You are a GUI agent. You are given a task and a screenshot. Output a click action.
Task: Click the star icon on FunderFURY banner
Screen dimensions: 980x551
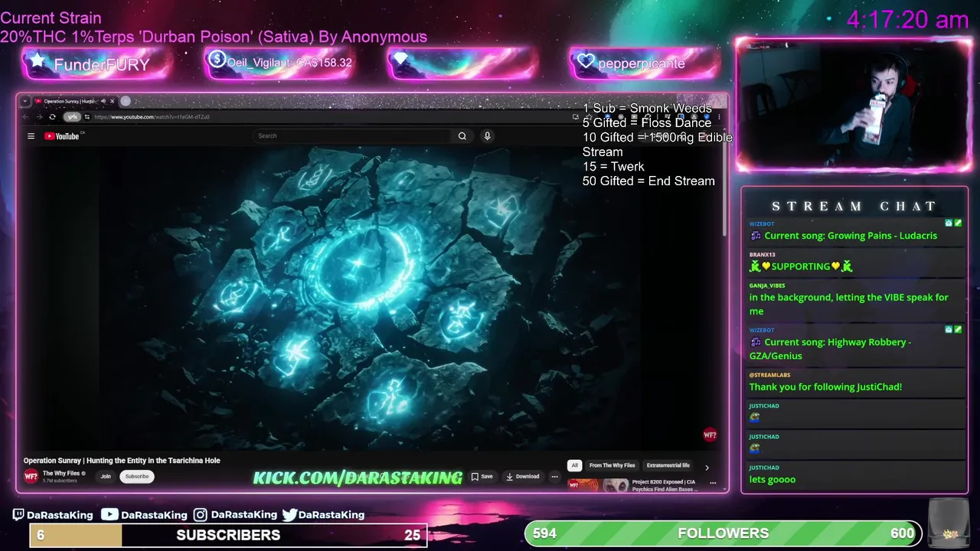(x=37, y=61)
